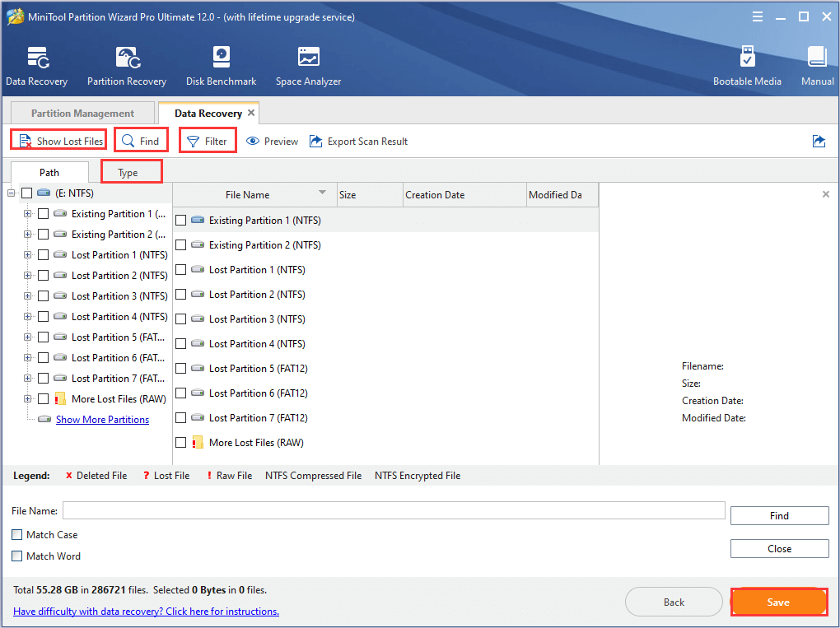Close the preview pane with the X

[x=825, y=194]
